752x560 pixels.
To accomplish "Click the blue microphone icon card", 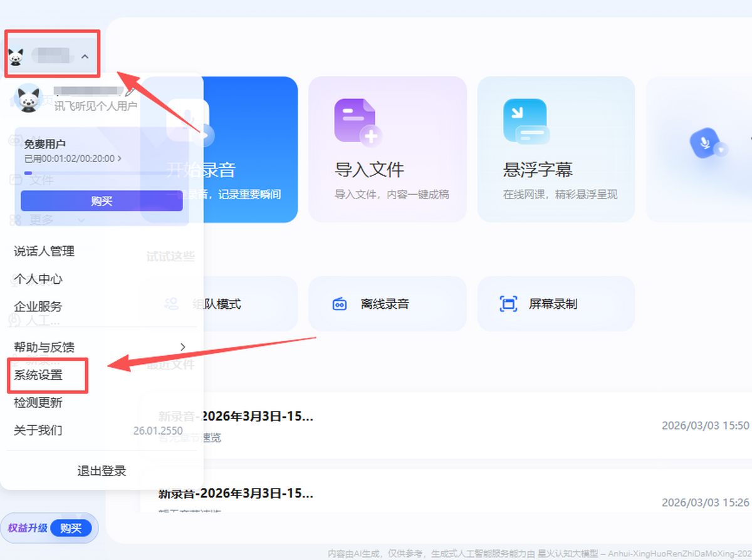I will [x=705, y=144].
